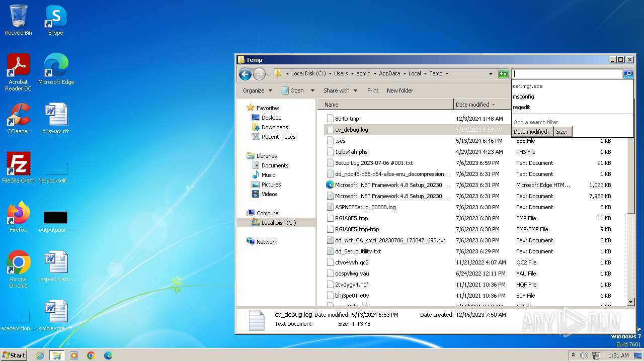Image resolution: width=644 pixels, height=362 pixels.
Task: Click New folder in the toolbar
Action: click(400, 90)
